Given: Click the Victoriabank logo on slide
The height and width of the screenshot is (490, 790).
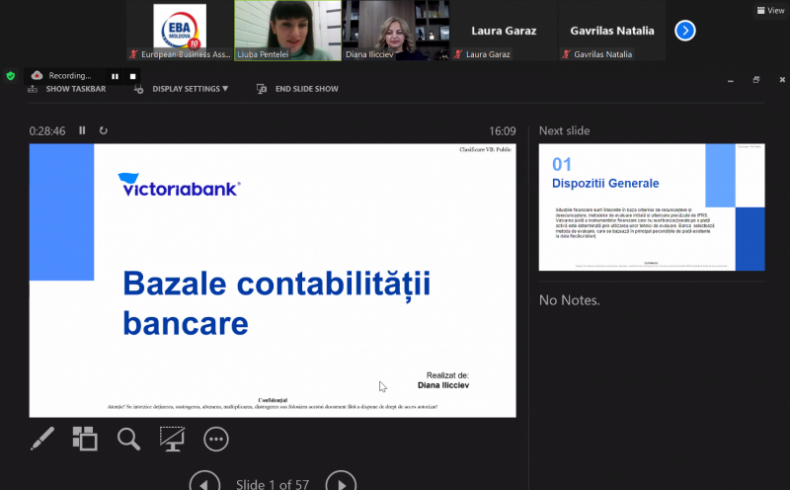Looking at the screenshot, I should click(179, 185).
